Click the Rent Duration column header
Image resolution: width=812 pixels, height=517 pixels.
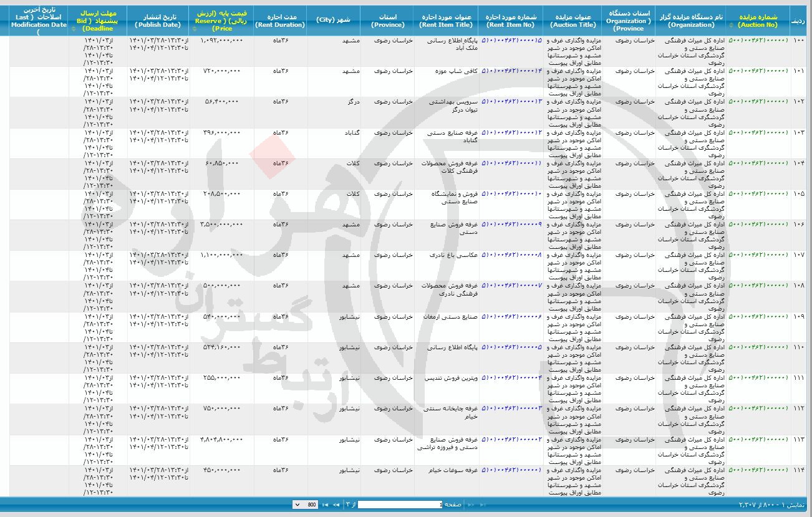[x=280, y=21]
